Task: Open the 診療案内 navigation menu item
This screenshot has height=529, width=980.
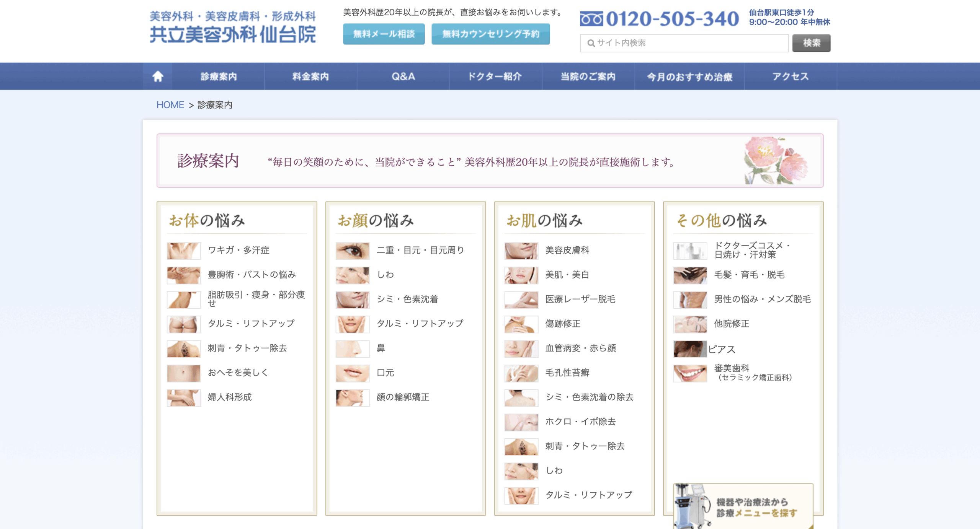Action: [x=219, y=77]
